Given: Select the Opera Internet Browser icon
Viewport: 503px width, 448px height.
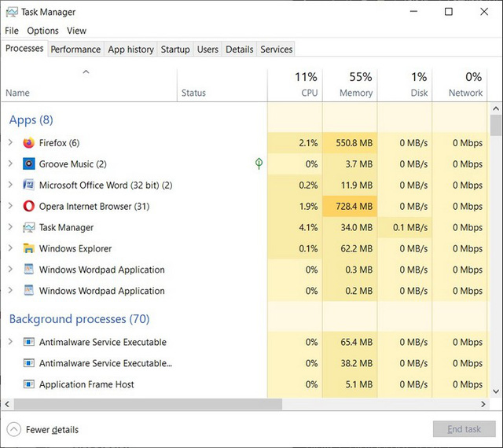Looking at the screenshot, I should [x=28, y=207].
